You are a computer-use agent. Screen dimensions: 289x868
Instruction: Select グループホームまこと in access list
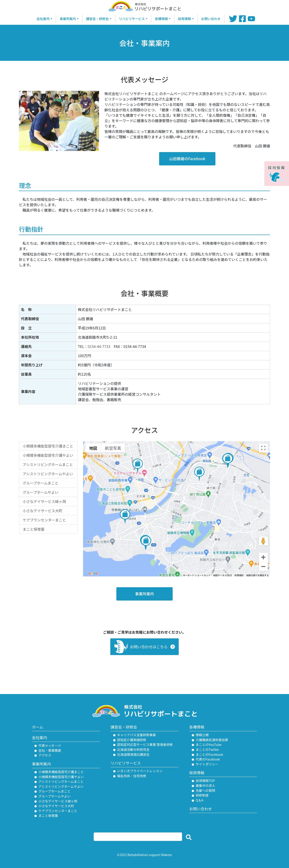pyautogui.click(x=48, y=483)
